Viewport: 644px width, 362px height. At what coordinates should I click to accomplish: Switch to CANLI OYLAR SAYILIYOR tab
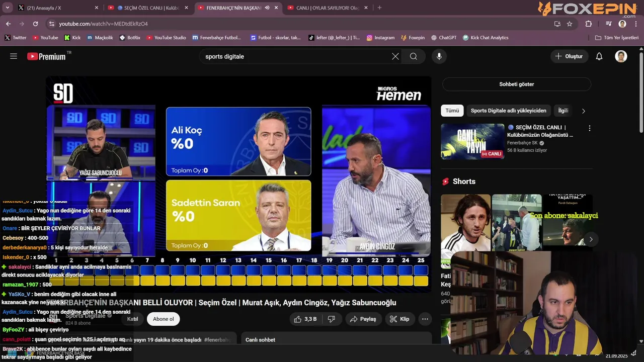(x=328, y=8)
